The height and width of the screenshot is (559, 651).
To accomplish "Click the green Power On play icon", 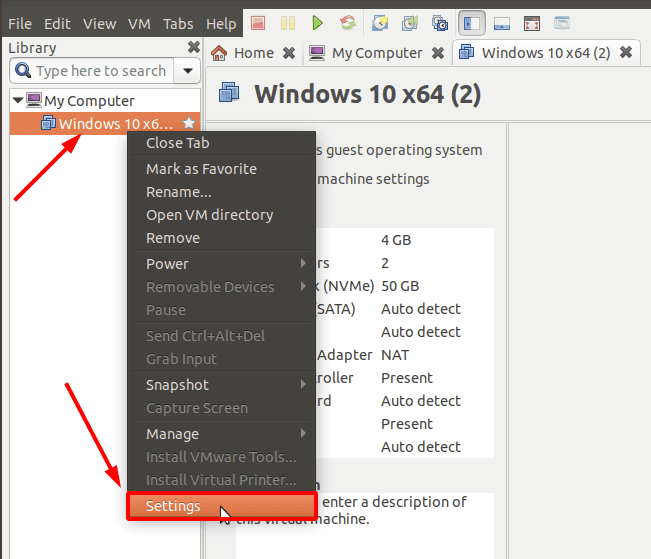I will pos(318,23).
